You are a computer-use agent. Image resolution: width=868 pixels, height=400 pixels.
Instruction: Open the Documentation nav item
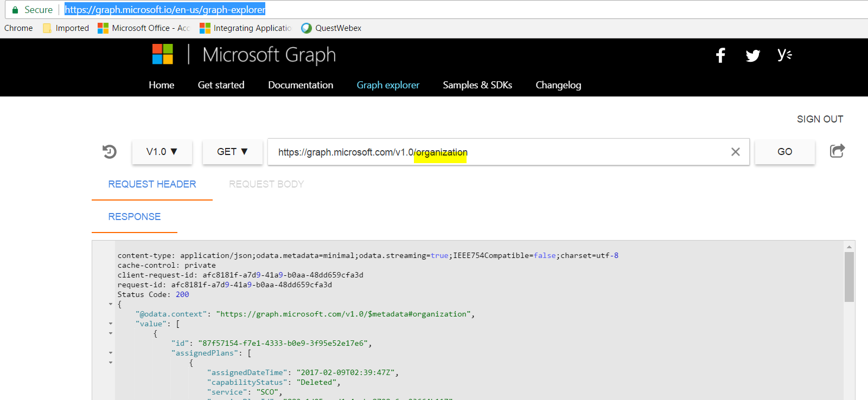[301, 85]
